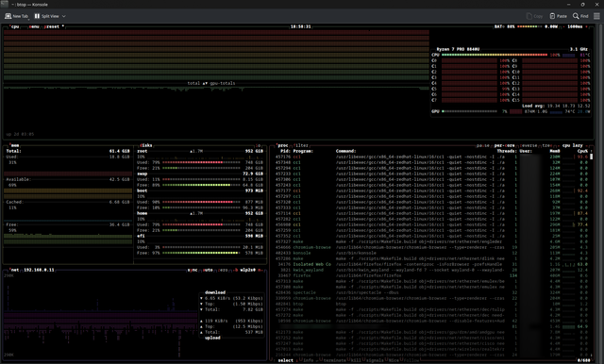
Task: Click the Program column header
Action: (303, 151)
